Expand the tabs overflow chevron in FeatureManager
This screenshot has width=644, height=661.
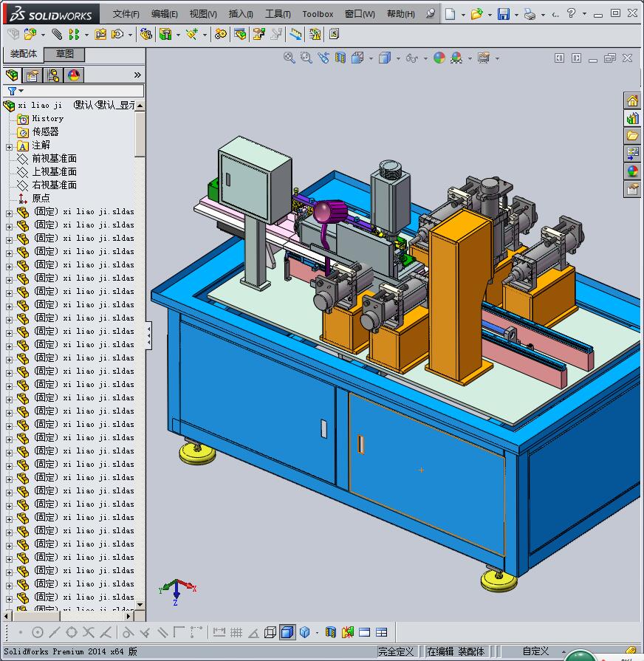click(x=137, y=75)
